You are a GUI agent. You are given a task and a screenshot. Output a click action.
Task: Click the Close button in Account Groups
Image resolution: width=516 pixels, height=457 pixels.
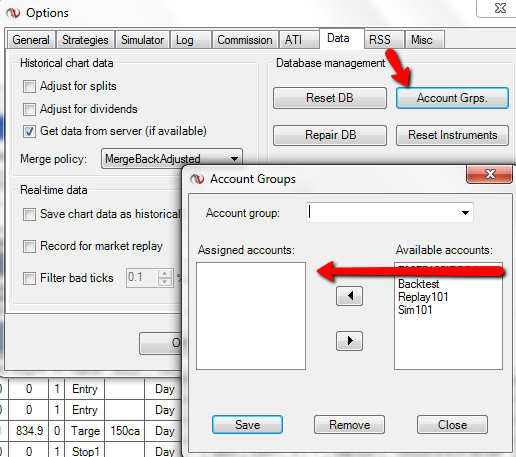[x=452, y=425]
